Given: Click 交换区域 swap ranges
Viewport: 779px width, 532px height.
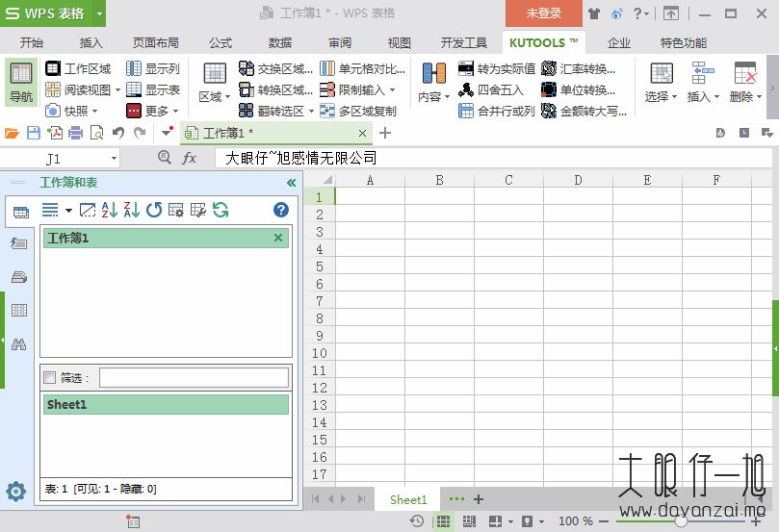Looking at the screenshot, I should pyautogui.click(x=275, y=68).
